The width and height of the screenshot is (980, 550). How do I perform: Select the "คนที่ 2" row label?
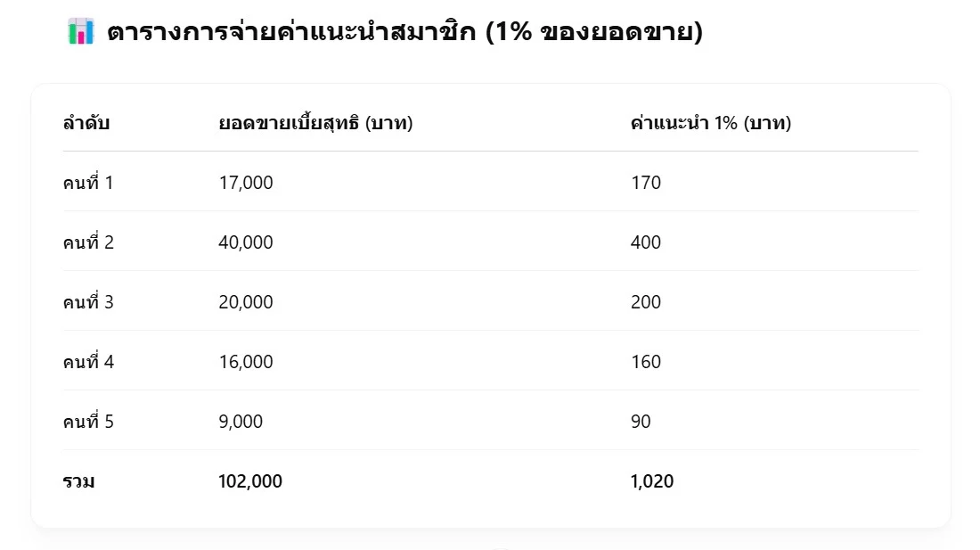pos(88,242)
